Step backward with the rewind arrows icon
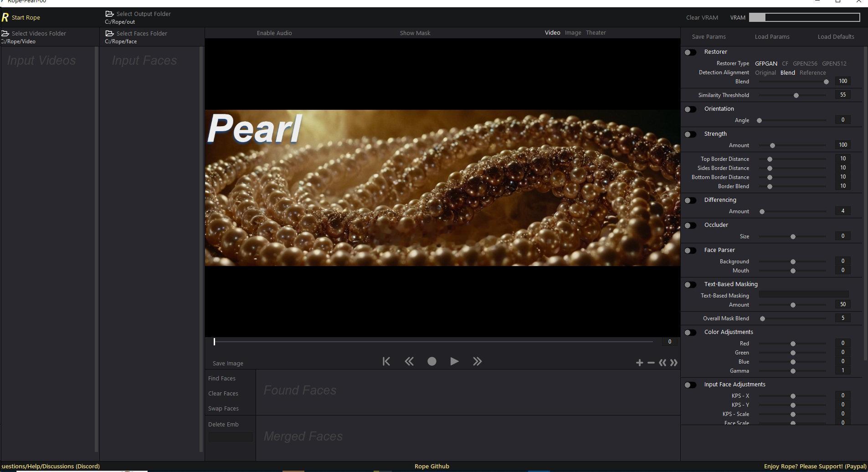Viewport: 868px width, 472px height. point(409,361)
